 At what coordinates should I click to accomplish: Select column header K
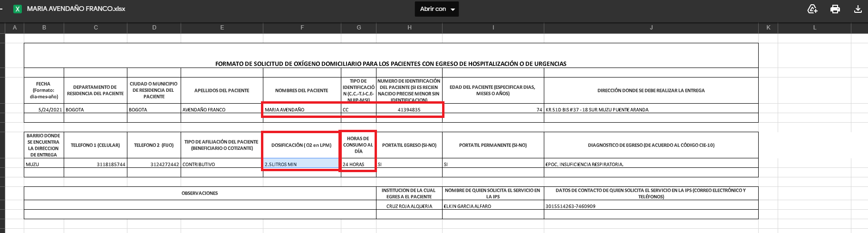768,28
